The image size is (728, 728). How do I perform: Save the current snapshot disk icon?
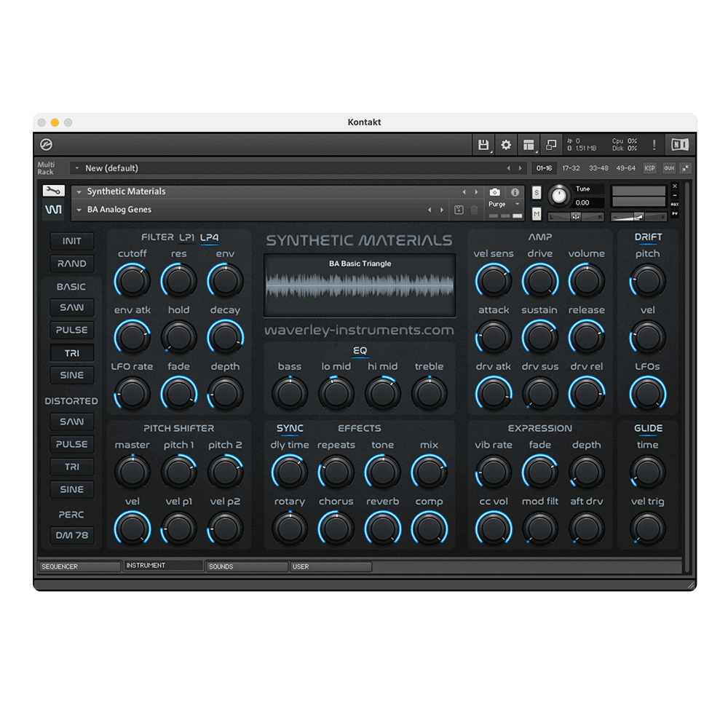tap(459, 210)
